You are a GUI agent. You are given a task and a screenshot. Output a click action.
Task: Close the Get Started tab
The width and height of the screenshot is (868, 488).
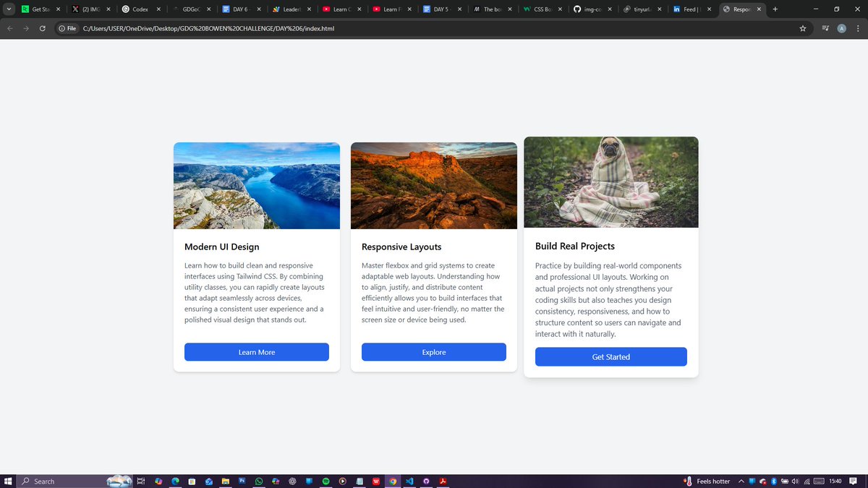tap(59, 9)
